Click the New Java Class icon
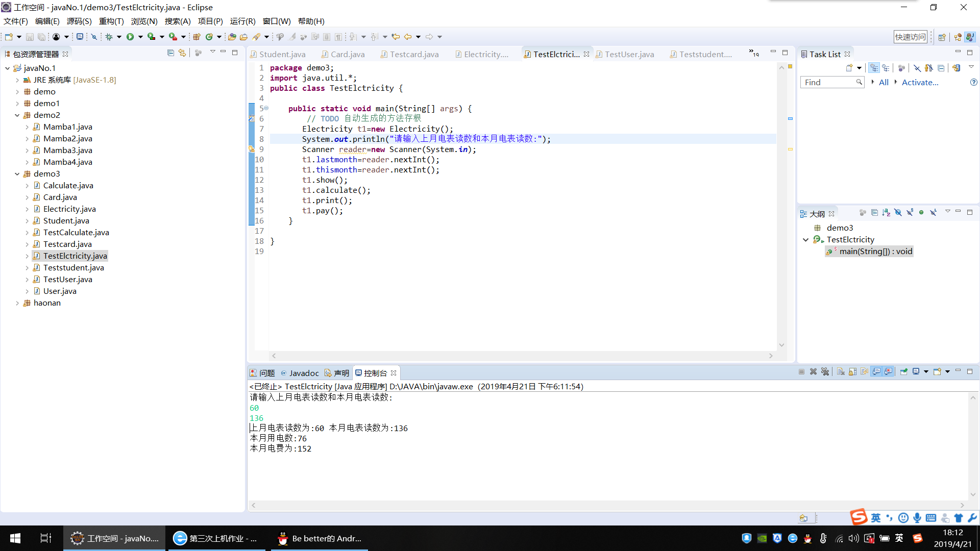Viewport: 980px width, 551px height. 209,37
